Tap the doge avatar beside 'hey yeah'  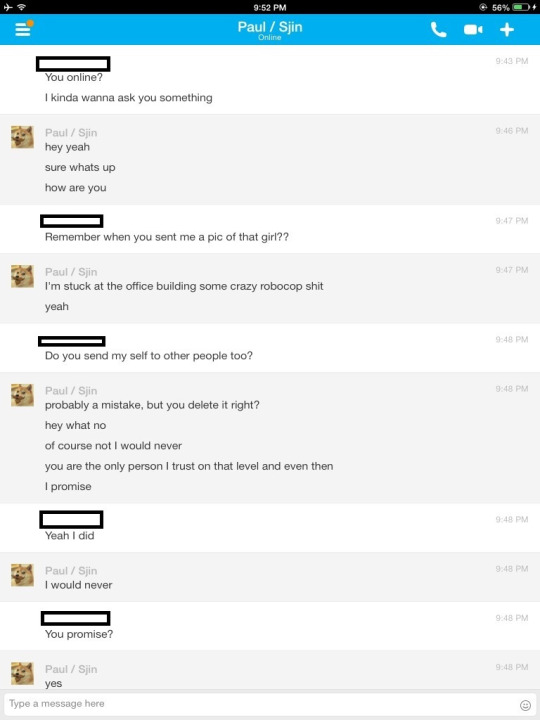[22, 137]
